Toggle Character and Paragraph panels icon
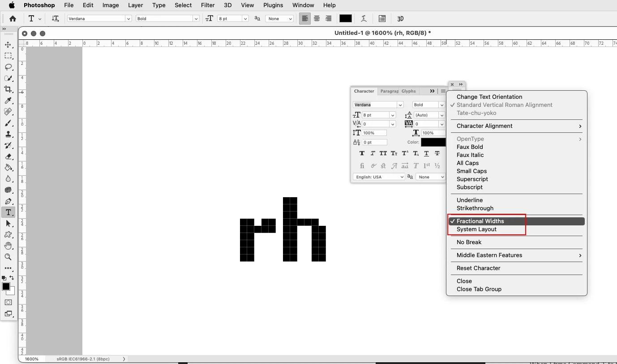Screen dimensions: 617x364 [382, 18]
